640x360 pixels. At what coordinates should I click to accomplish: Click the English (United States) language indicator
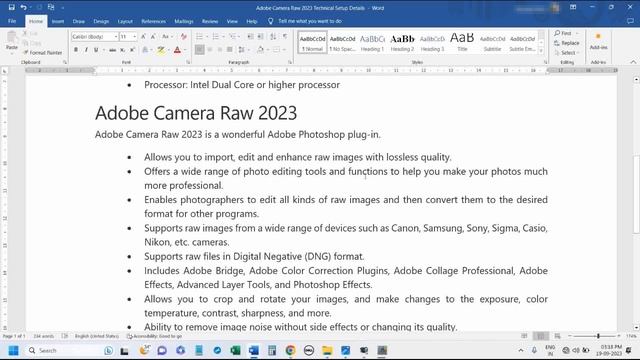97,336
